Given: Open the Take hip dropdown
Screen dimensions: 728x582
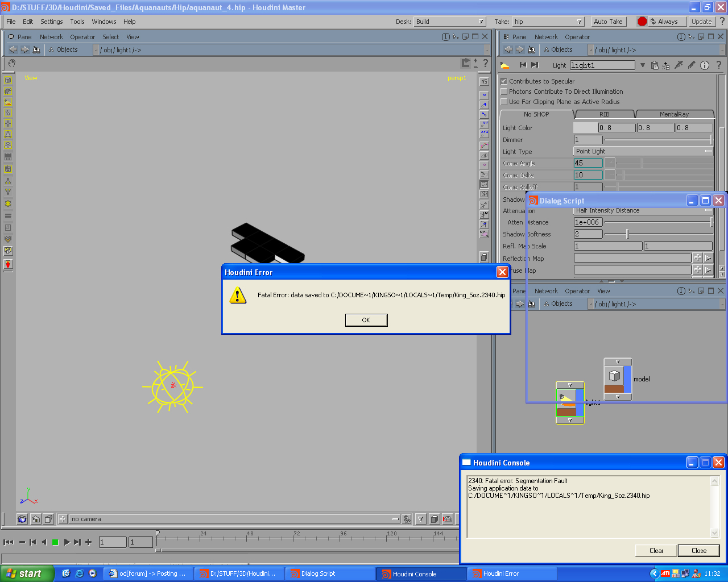Looking at the screenshot, I should 548,22.
